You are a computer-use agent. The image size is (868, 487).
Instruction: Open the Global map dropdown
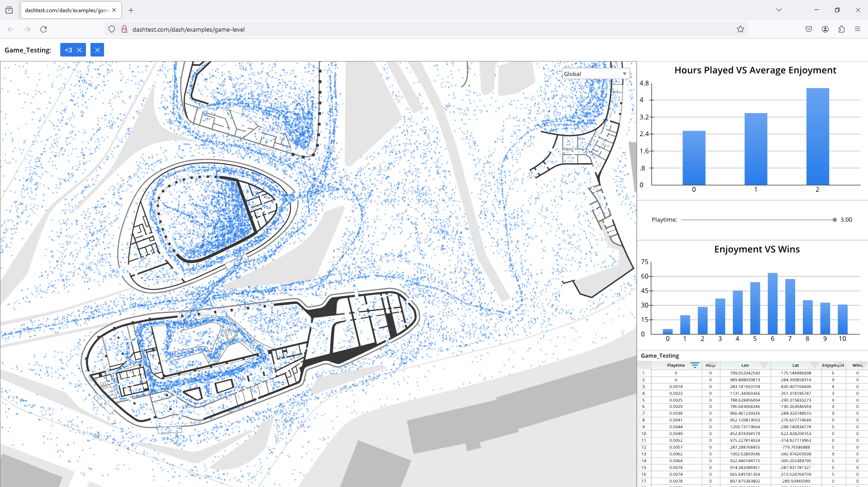tap(596, 74)
